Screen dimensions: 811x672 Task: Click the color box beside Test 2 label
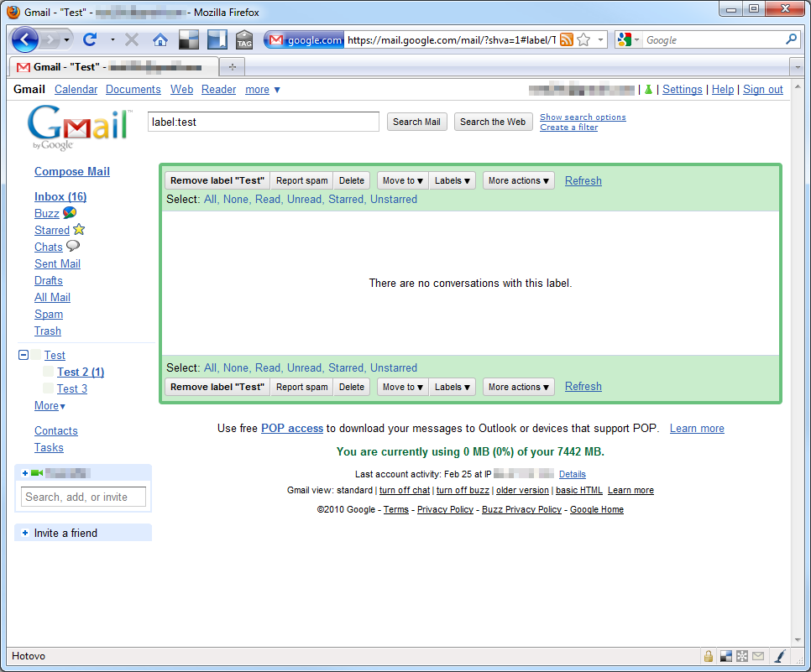point(49,372)
